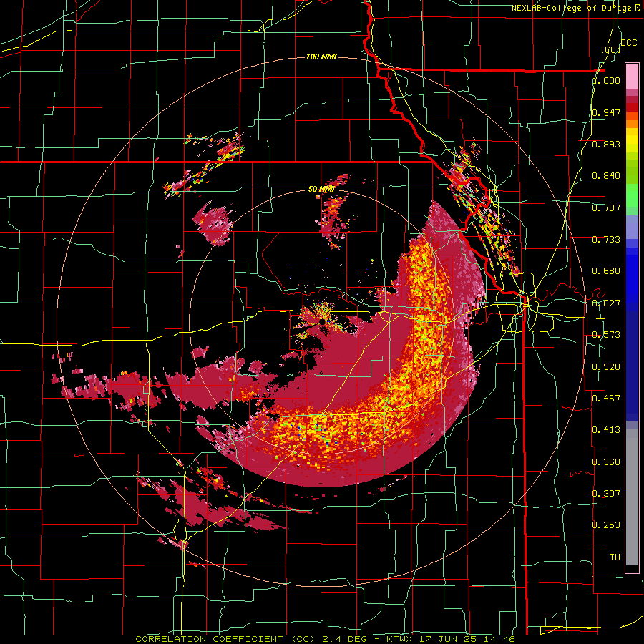
Task: Click the "TH" threshold label in legend
Action: coord(615,557)
